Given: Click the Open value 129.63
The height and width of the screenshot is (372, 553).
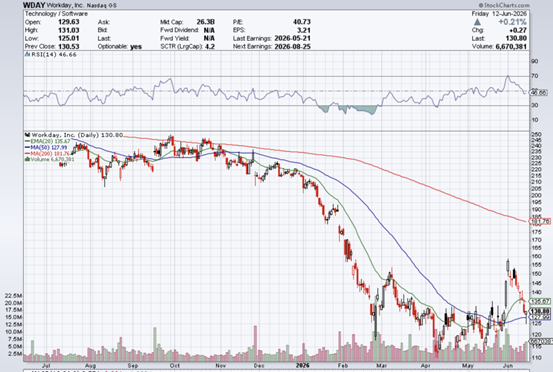Looking at the screenshot, I should pyautogui.click(x=68, y=22).
